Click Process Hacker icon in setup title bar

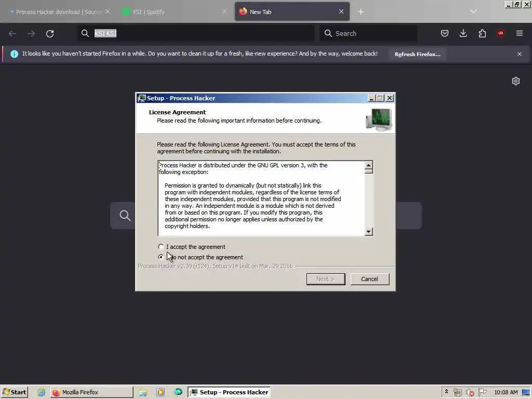coord(142,98)
